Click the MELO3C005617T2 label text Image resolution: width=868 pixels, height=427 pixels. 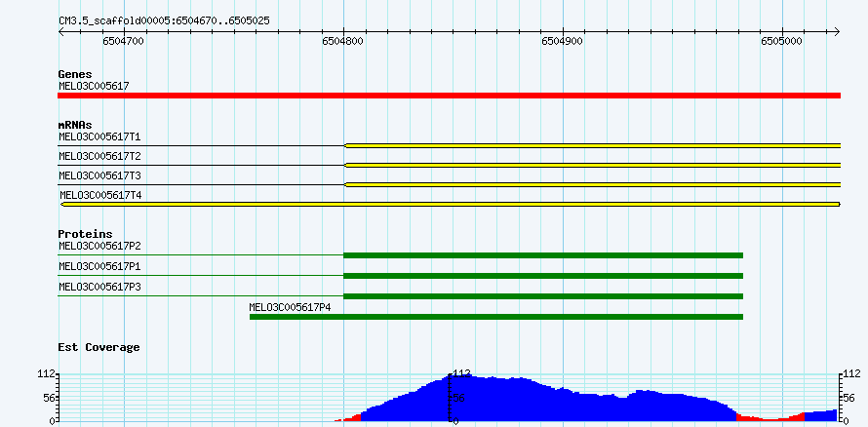click(x=99, y=156)
